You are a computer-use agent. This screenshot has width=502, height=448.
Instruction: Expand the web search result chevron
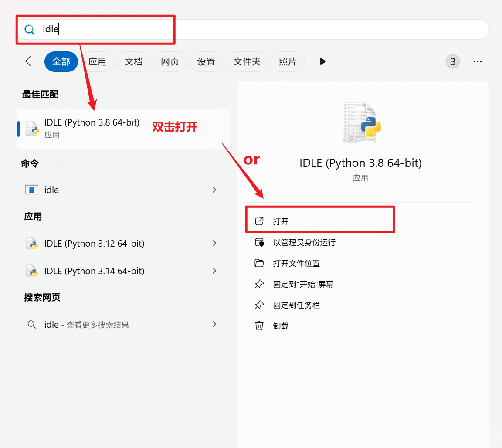214,324
